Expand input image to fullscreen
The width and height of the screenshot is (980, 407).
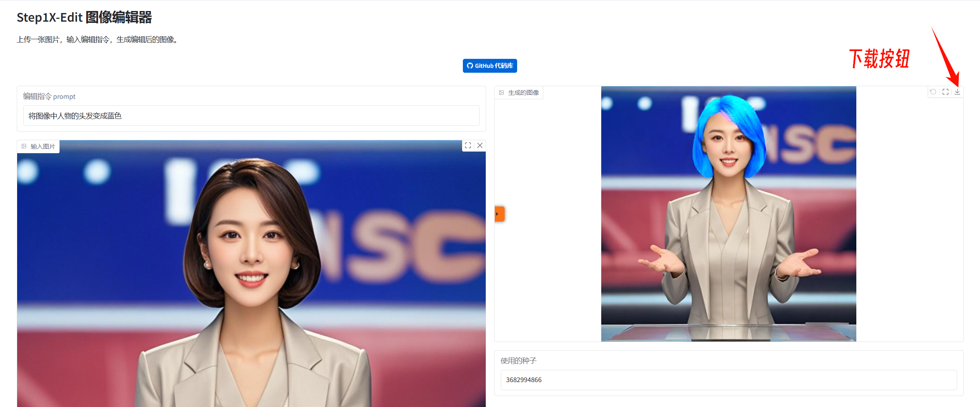[x=468, y=145]
